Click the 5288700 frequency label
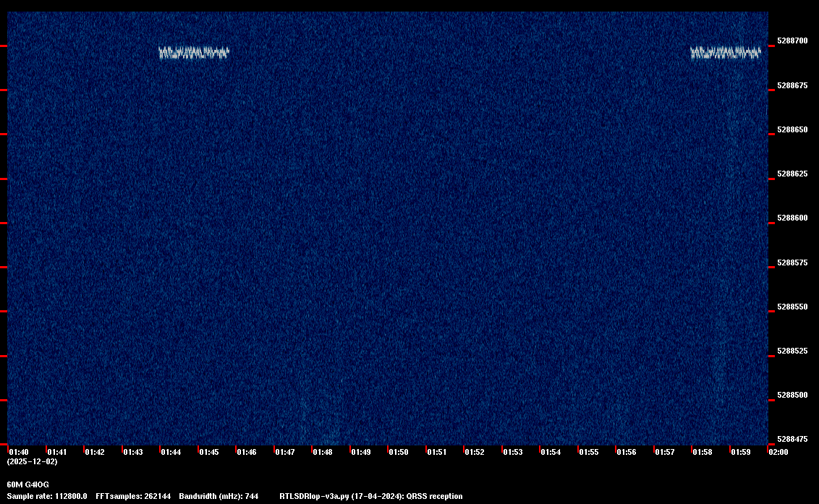Viewport: 819px width, 504px height. point(792,40)
